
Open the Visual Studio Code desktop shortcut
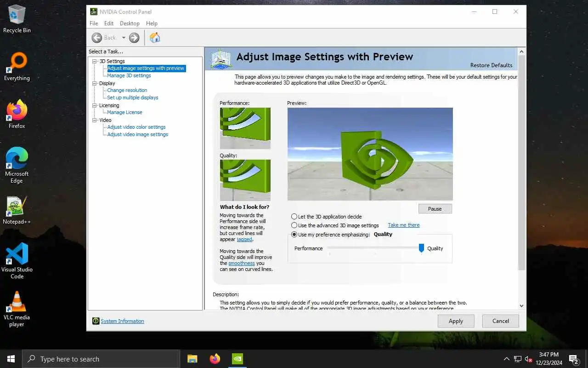pos(17,261)
